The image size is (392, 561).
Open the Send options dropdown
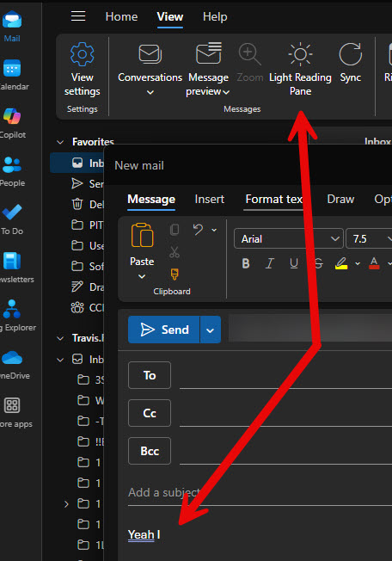pos(210,330)
